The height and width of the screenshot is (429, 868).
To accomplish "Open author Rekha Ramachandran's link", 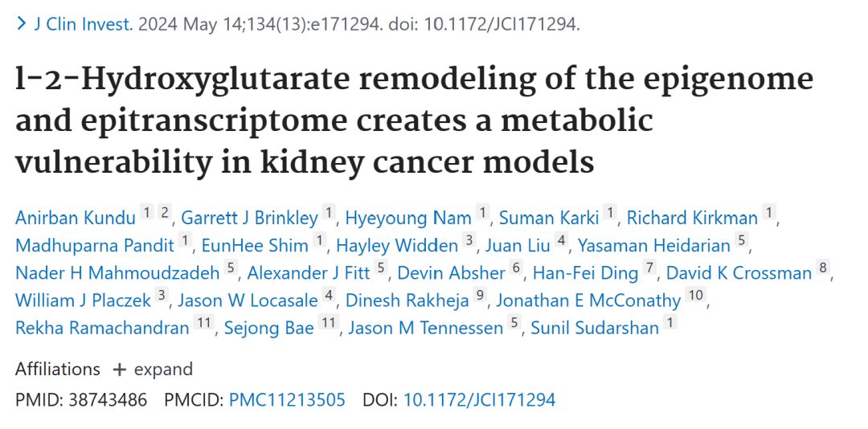I will coord(102,327).
